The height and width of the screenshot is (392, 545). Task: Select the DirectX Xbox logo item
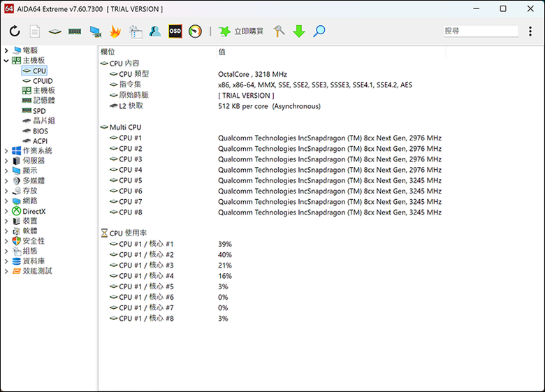[29, 211]
